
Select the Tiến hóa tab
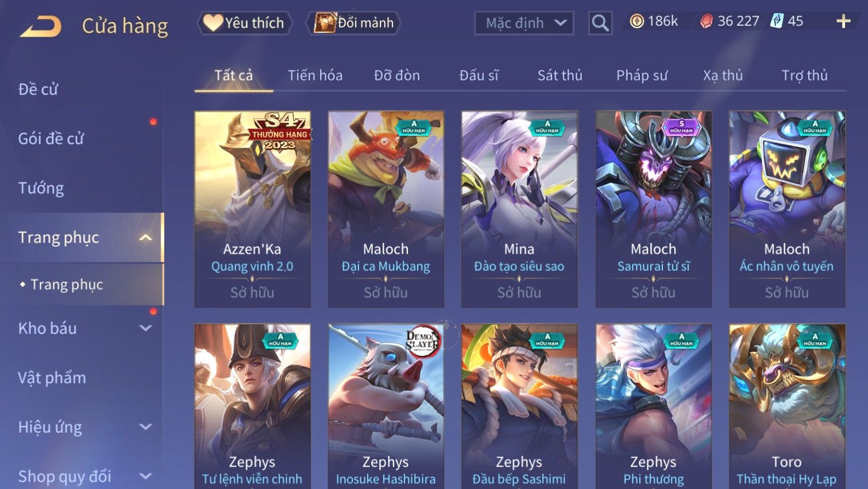pos(315,75)
